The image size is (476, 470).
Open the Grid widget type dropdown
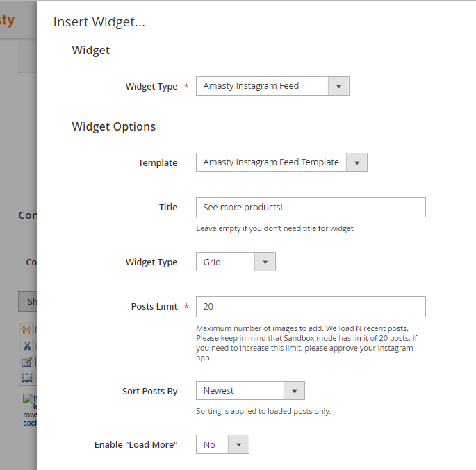(236, 262)
